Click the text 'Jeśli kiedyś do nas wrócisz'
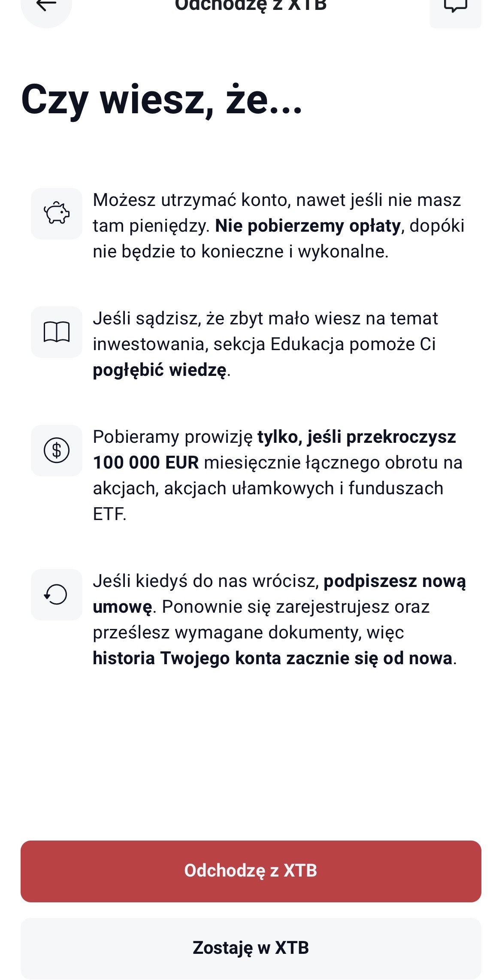 pos(206,581)
